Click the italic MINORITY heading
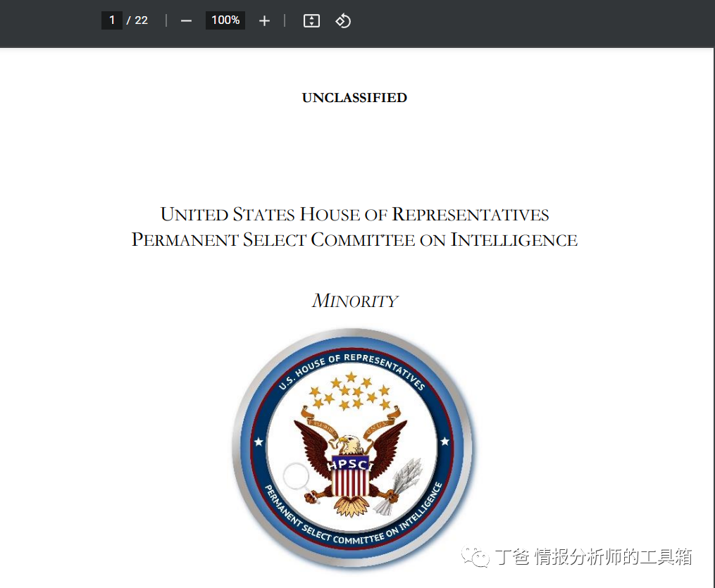 pyautogui.click(x=354, y=301)
